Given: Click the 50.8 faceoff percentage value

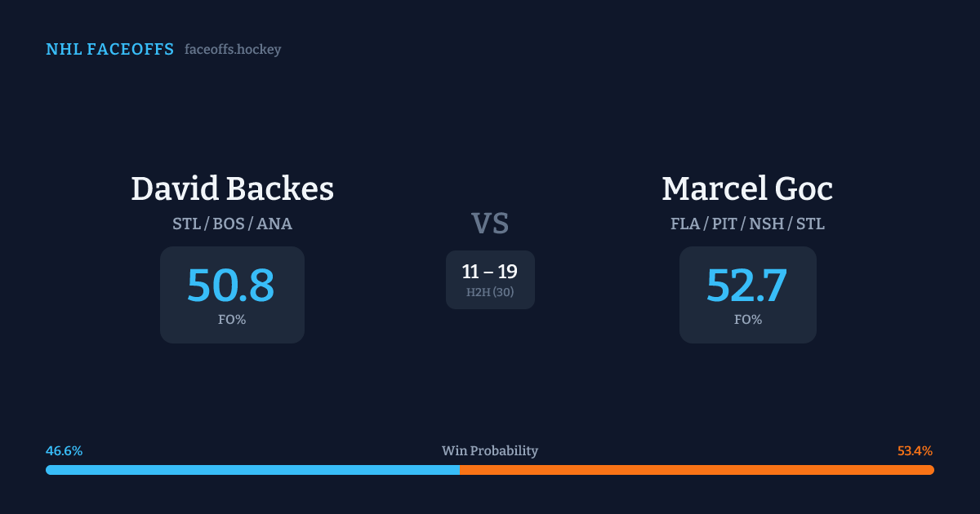Looking at the screenshot, I should (231, 285).
